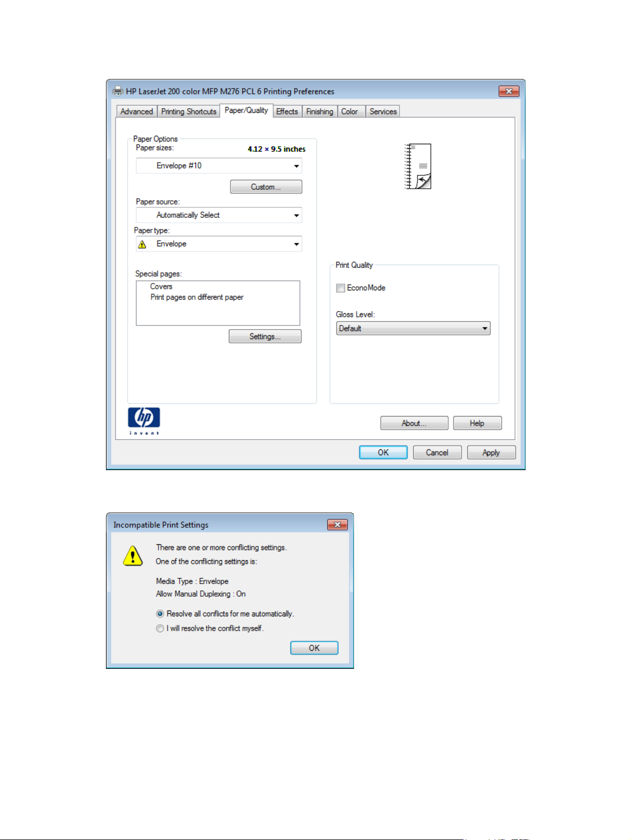The height and width of the screenshot is (840, 631).
Task: Click the About... button
Action: (414, 423)
